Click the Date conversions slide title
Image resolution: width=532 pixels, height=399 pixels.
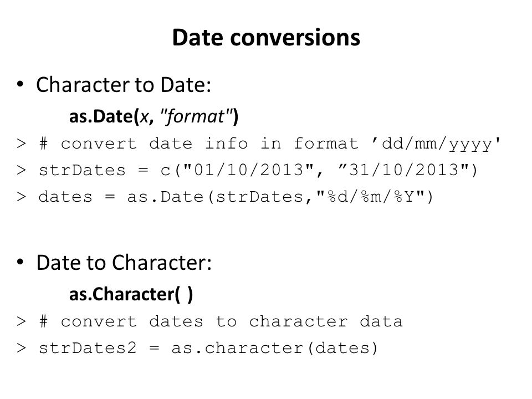pyautogui.click(x=266, y=37)
